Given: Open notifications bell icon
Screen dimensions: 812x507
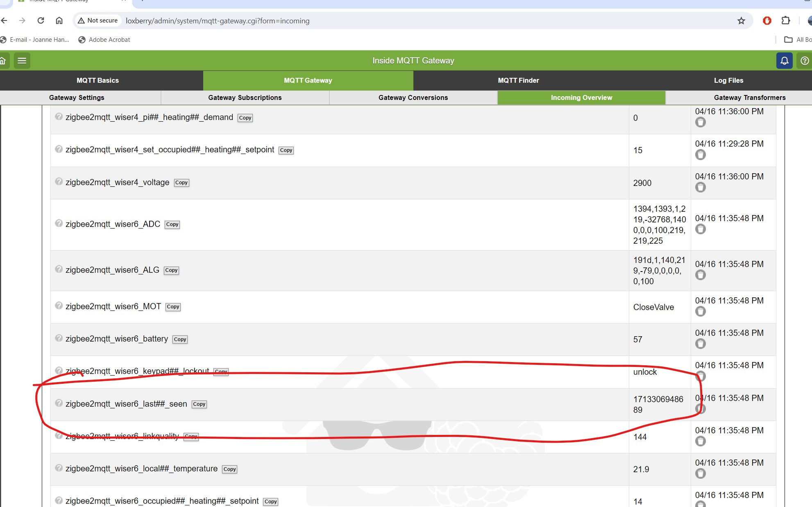Looking at the screenshot, I should (784, 61).
